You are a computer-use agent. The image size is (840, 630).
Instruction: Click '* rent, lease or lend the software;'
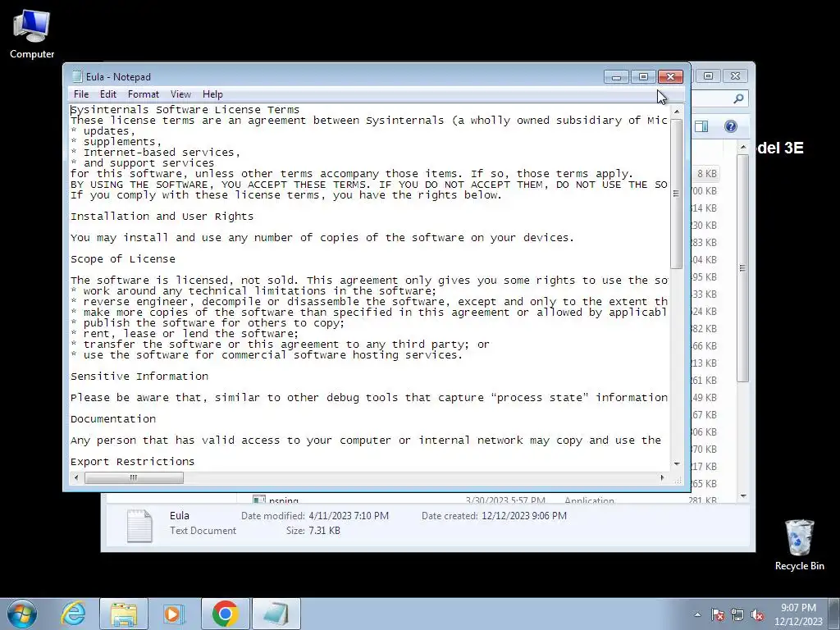tap(185, 334)
